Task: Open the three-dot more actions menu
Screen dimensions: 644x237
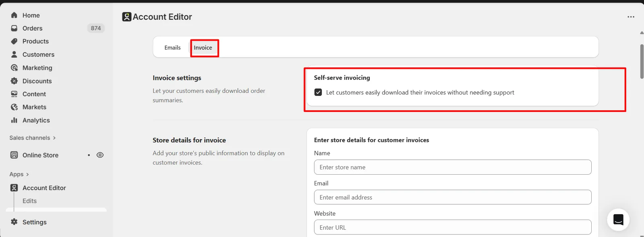Action: pos(631,17)
